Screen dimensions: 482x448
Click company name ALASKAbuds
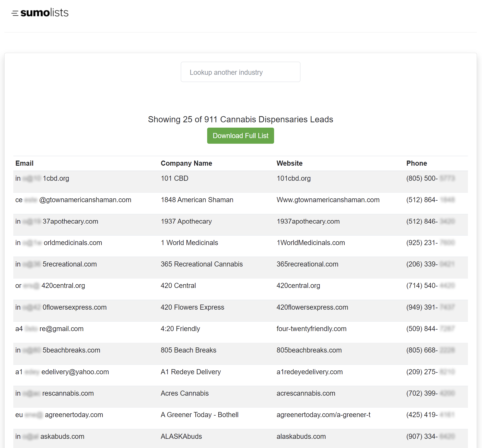[x=181, y=437]
